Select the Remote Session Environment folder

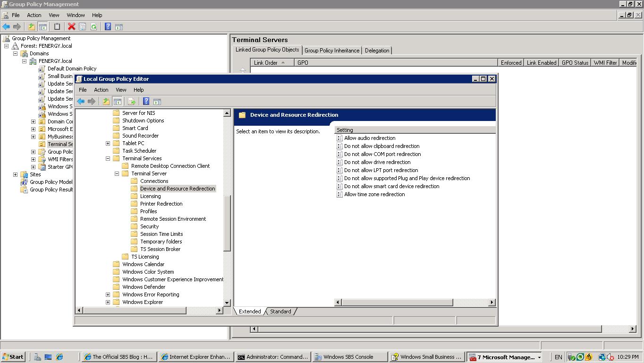click(173, 219)
